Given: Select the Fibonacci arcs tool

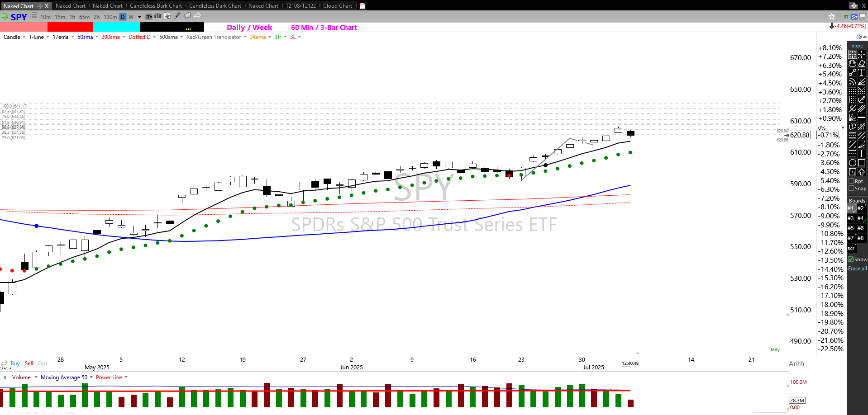Looking at the screenshot, I should click(x=853, y=81).
